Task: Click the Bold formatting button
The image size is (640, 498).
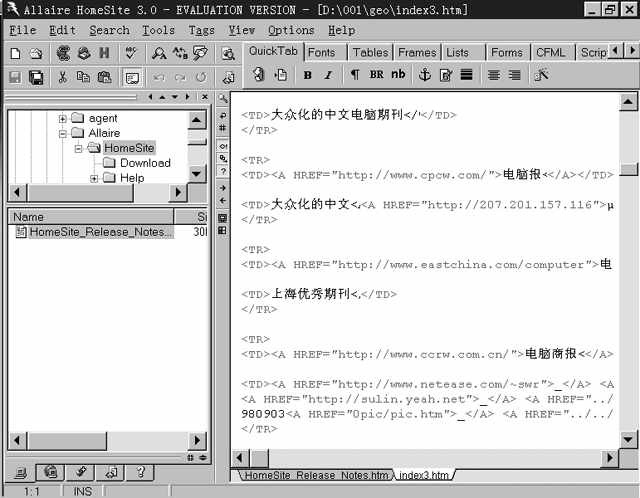Action: pos(307,75)
